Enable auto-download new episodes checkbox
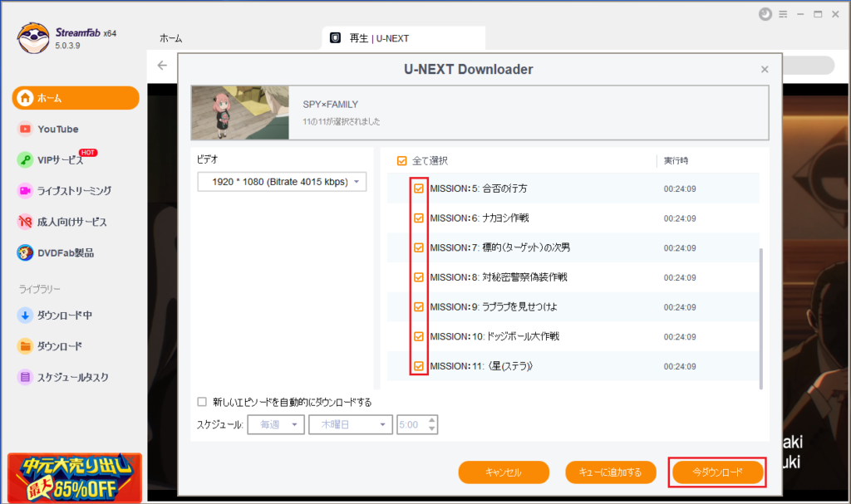The image size is (851, 504). tap(202, 402)
